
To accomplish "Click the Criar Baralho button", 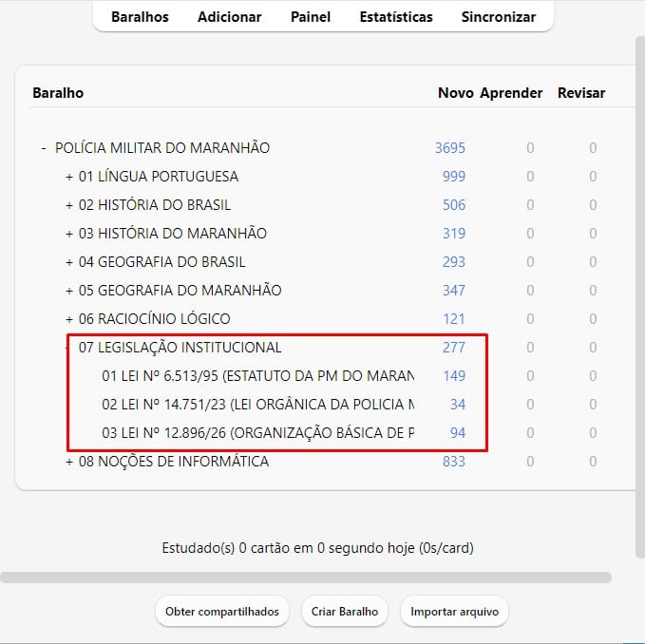I will coord(345,612).
